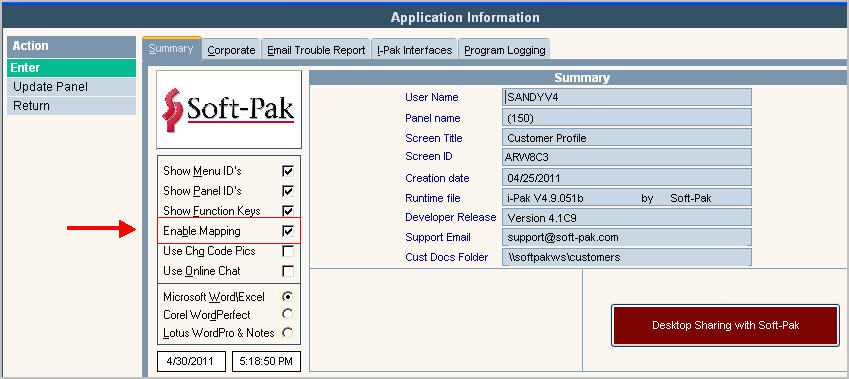Click the Panel name label
Viewport: 849px width, 379px height.
(x=433, y=118)
